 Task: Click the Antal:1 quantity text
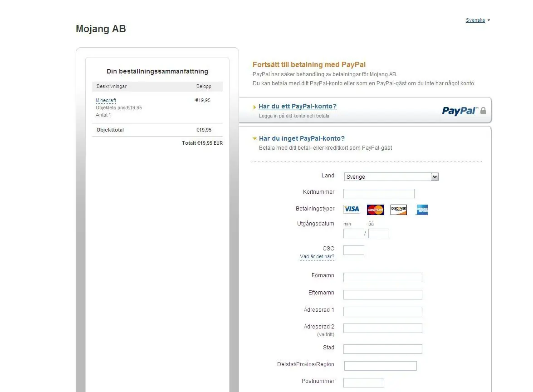(103, 115)
